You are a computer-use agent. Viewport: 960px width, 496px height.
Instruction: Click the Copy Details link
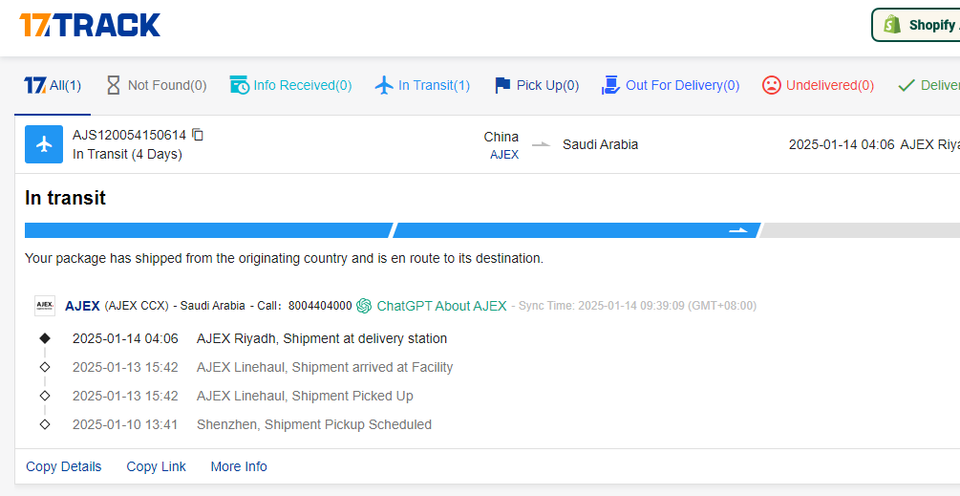(x=64, y=466)
